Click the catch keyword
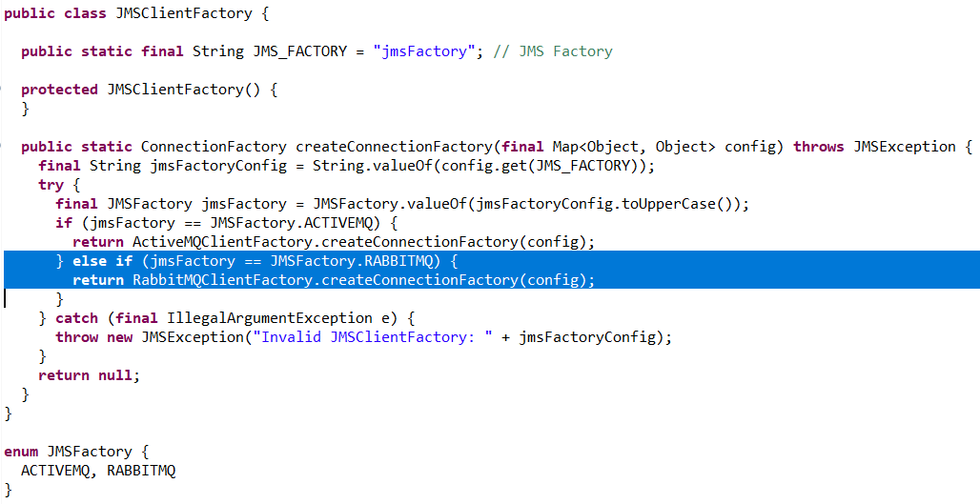This screenshot has height=504, width=980. coord(76,318)
